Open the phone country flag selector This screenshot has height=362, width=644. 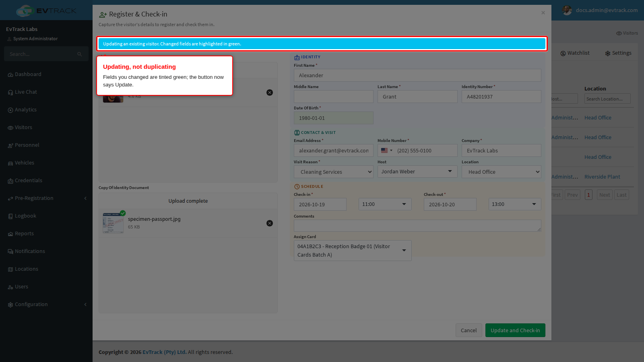pyautogui.click(x=387, y=150)
